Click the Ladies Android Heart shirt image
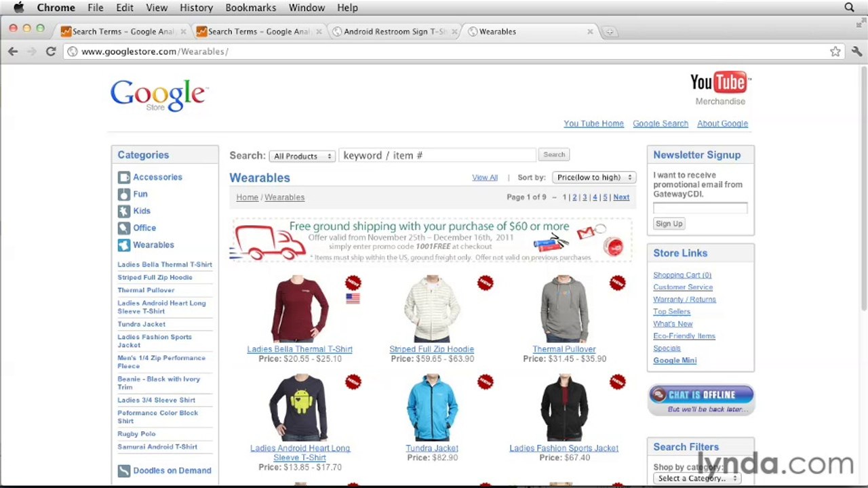 (299, 407)
